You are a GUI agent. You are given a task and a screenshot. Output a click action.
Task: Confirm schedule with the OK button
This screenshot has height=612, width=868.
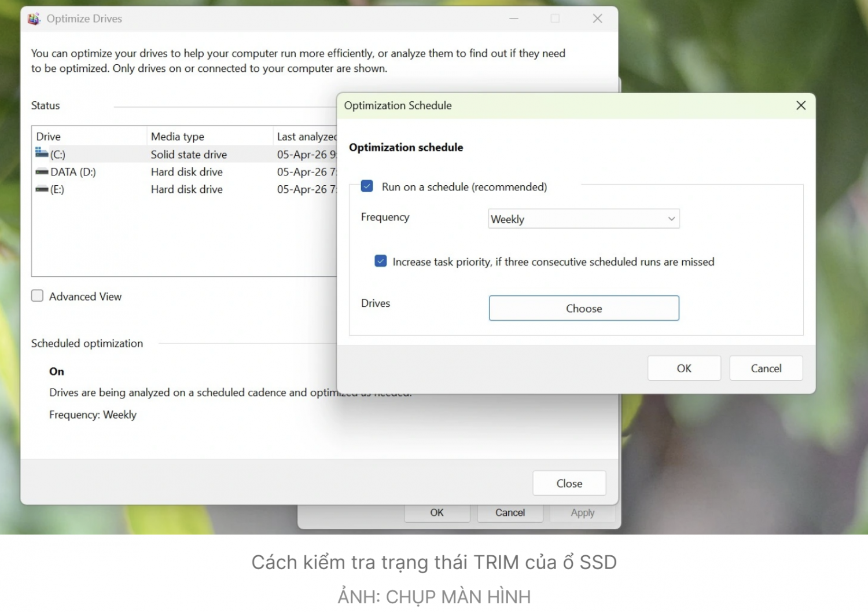click(684, 368)
